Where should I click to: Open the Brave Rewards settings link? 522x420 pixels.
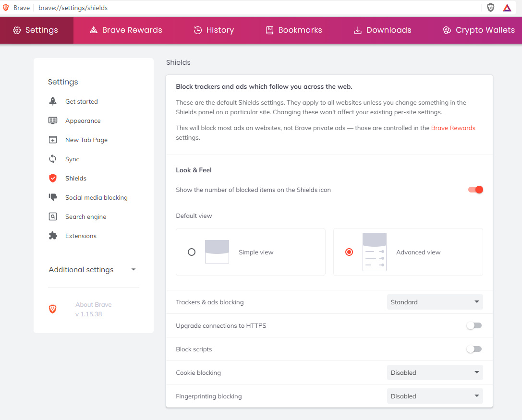[453, 128]
